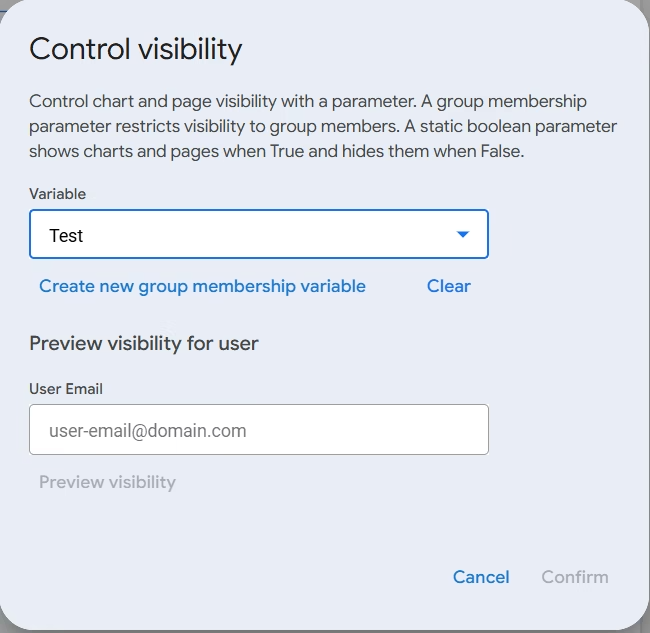
Task: Clear the selected variable
Action: coord(448,286)
